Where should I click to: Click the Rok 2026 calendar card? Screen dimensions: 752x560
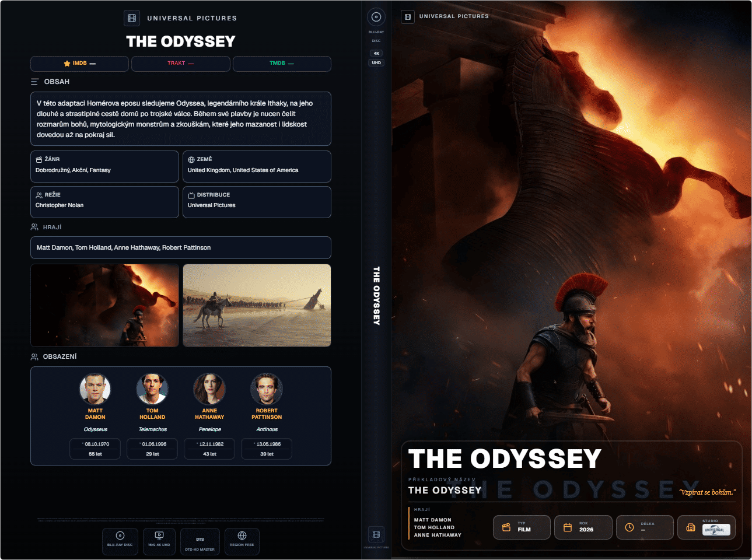tap(583, 527)
